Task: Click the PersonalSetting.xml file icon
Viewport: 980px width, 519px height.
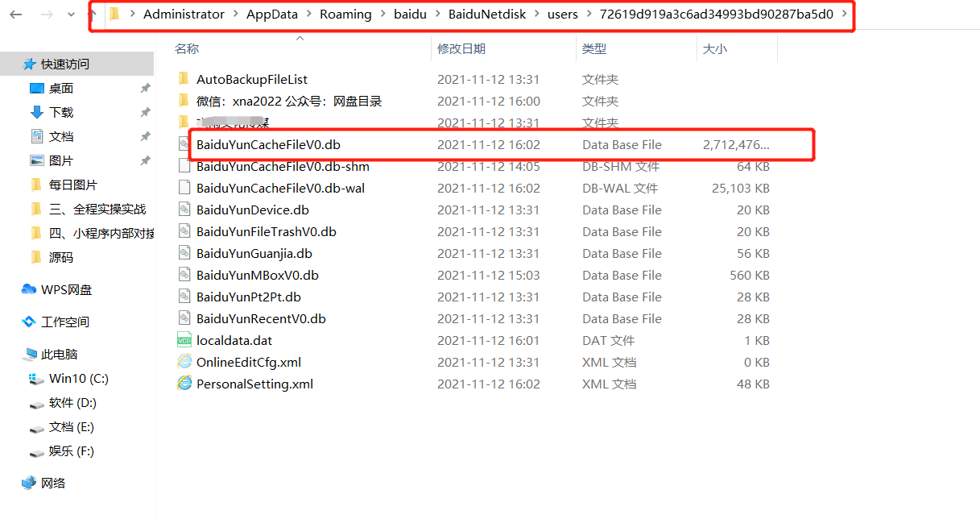Action: [184, 384]
